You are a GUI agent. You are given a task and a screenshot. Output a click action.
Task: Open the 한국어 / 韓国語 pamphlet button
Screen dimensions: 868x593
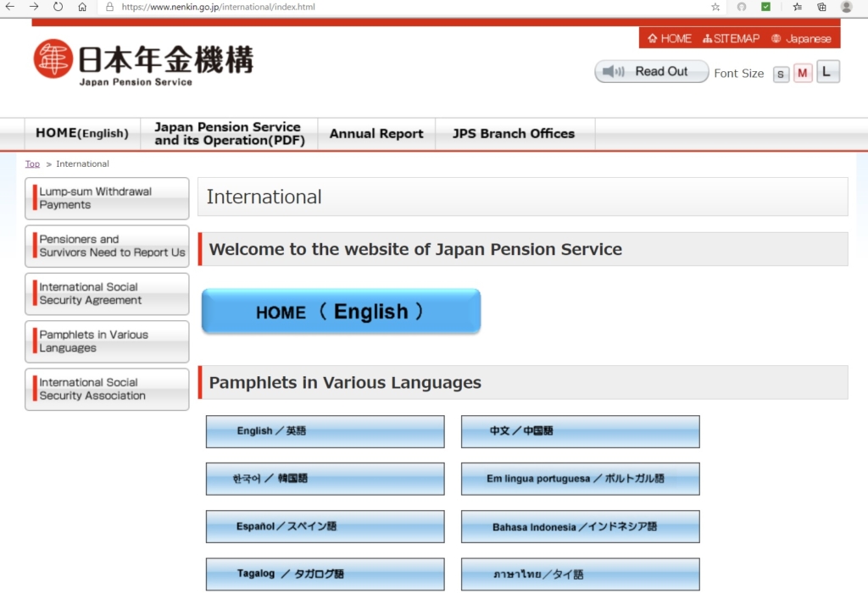click(325, 479)
